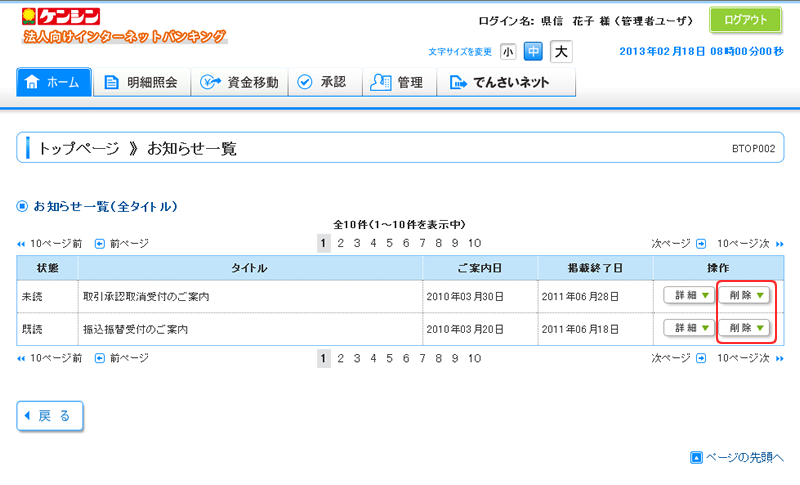Click the top previous page arrow icon
800x485 pixels.
100,243
